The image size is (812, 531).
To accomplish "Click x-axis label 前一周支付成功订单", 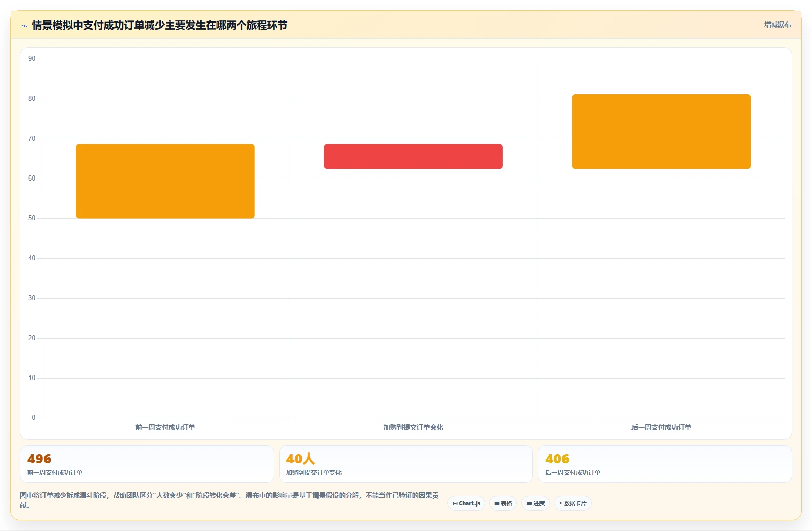I will click(165, 427).
